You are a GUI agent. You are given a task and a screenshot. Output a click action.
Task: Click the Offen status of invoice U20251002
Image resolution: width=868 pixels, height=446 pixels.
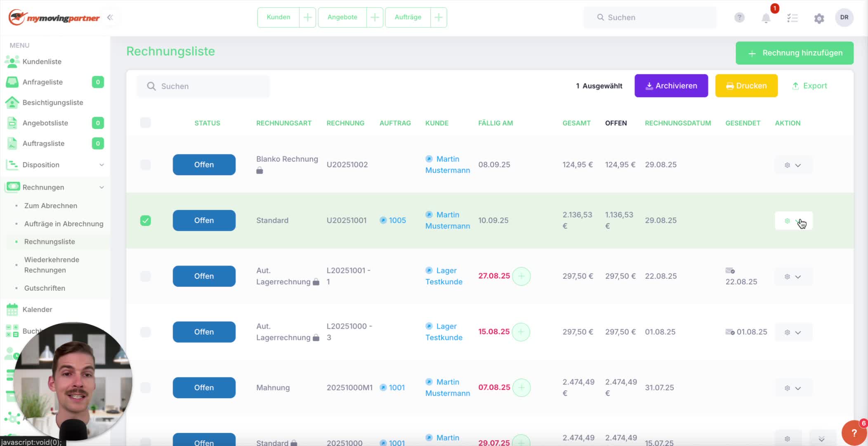[x=204, y=164]
